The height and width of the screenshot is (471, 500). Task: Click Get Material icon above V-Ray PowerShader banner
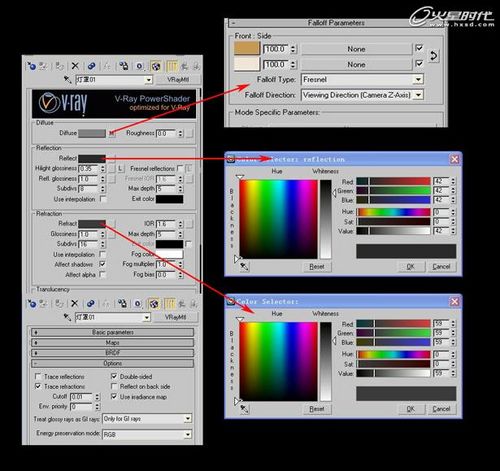point(31,66)
